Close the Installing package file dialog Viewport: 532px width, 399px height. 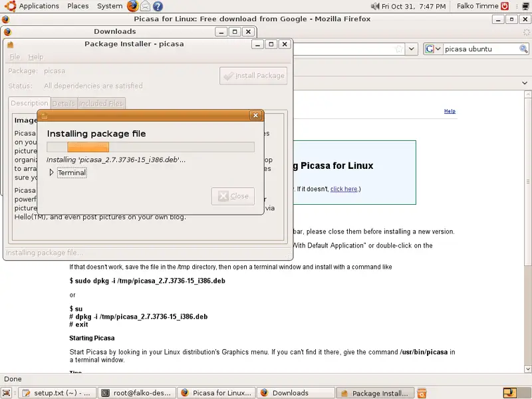click(255, 115)
